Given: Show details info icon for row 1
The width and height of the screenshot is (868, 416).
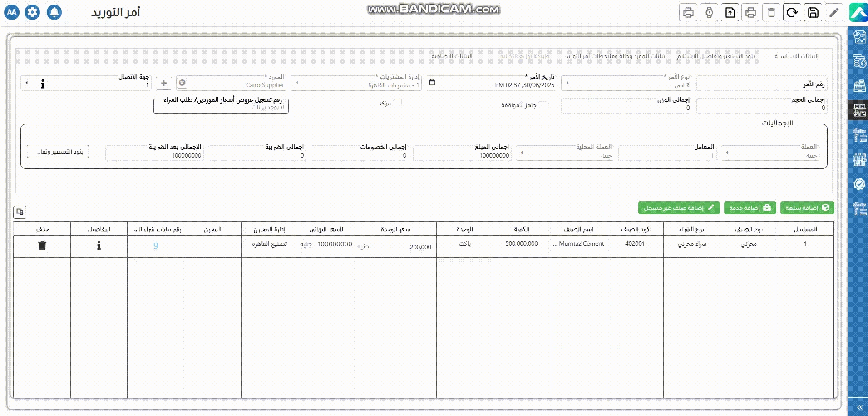Looking at the screenshot, I should [x=99, y=246].
